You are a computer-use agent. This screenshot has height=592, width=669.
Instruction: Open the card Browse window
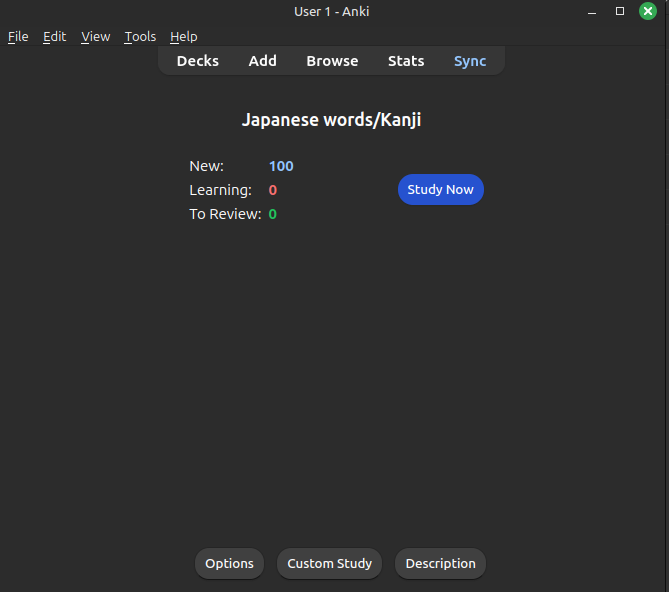tap(332, 61)
